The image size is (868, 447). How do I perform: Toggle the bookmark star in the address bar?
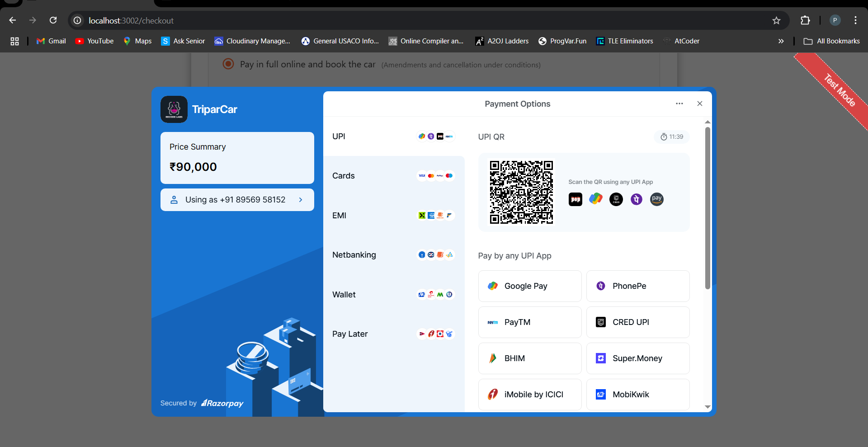click(x=777, y=20)
